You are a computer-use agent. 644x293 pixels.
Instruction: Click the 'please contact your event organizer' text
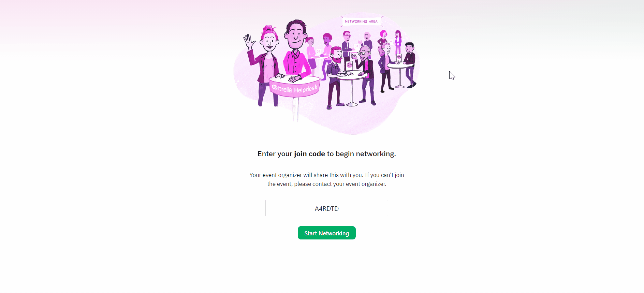click(340, 184)
